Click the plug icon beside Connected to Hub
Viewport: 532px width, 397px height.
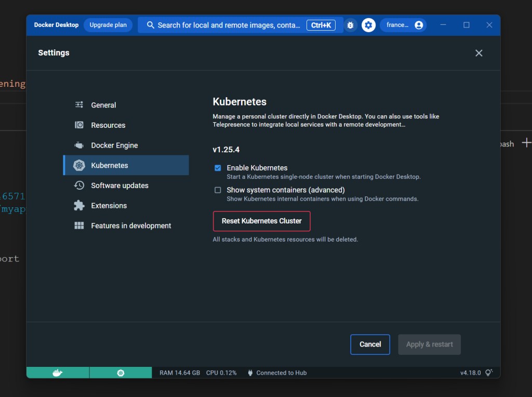point(250,373)
